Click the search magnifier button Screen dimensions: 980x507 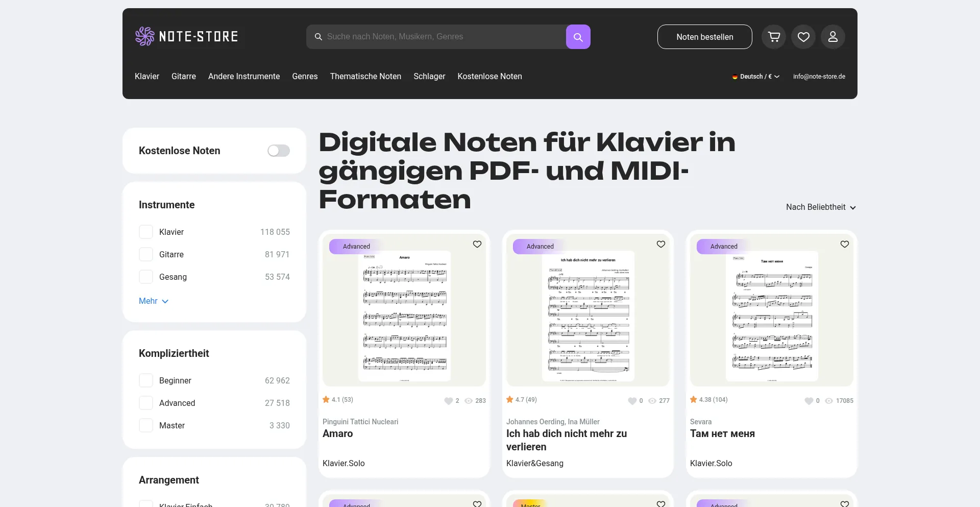[x=578, y=36]
